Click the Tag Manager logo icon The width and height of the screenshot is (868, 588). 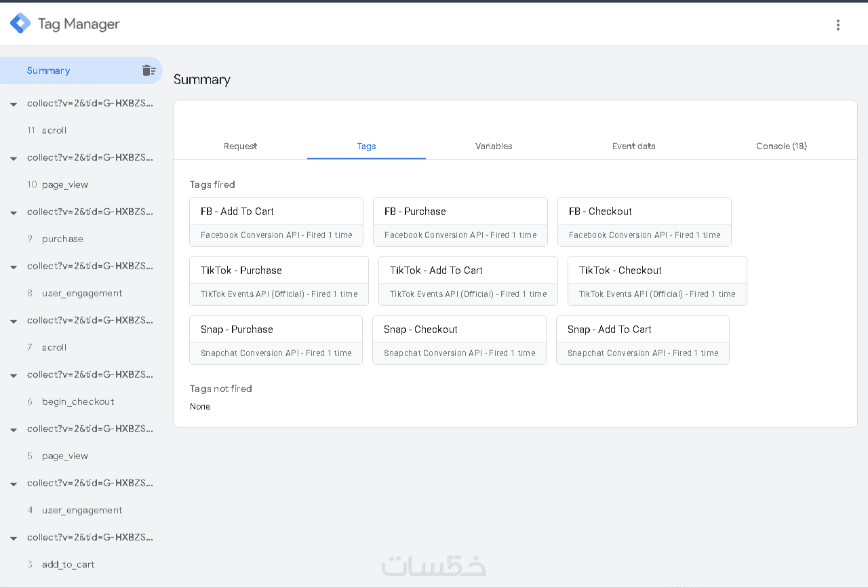point(20,24)
